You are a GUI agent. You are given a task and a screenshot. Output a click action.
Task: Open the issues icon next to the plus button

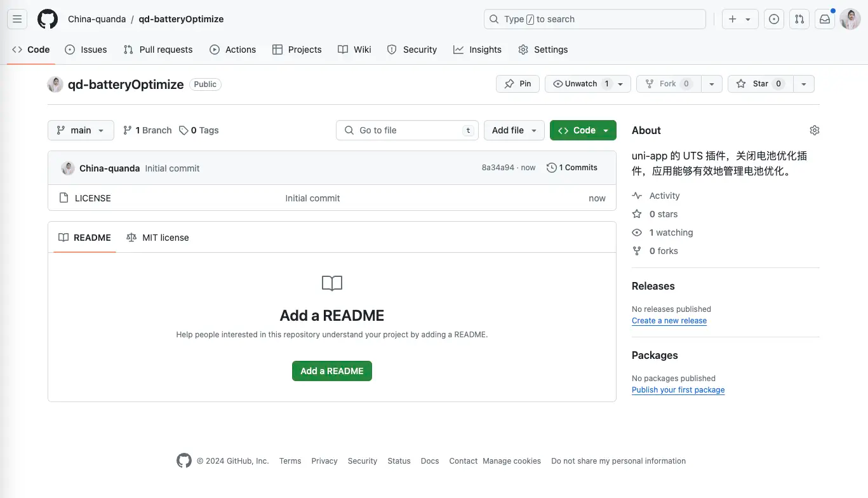point(773,19)
